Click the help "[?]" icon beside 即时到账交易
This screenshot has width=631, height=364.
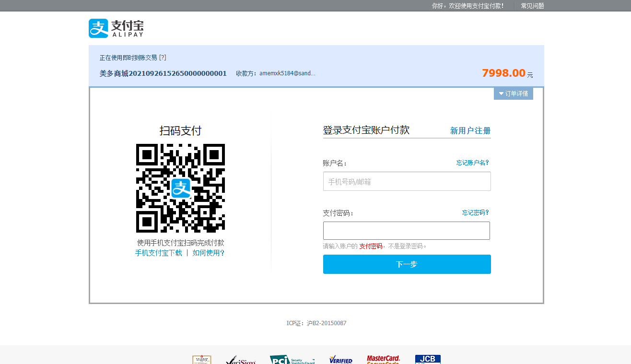(x=162, y=57)
